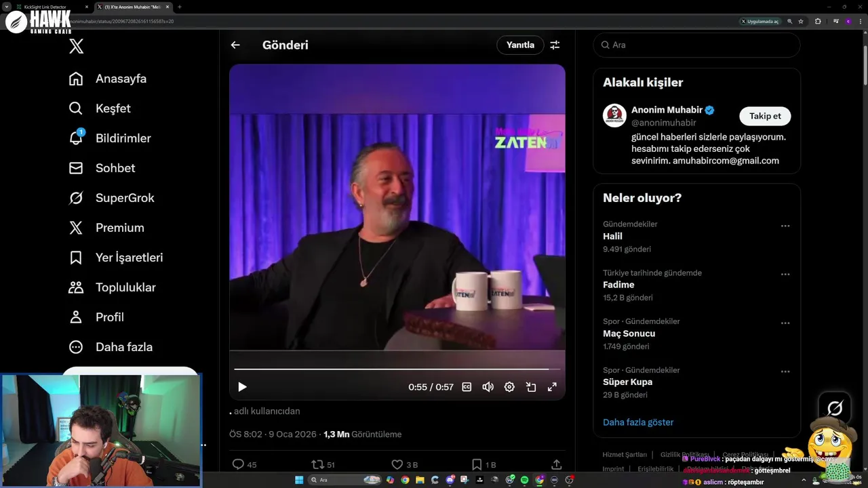Open Yer İşaretleri bookmarks
Image resolution: width=868 pixels, height=488 pixels.
[x=116, y=258]
